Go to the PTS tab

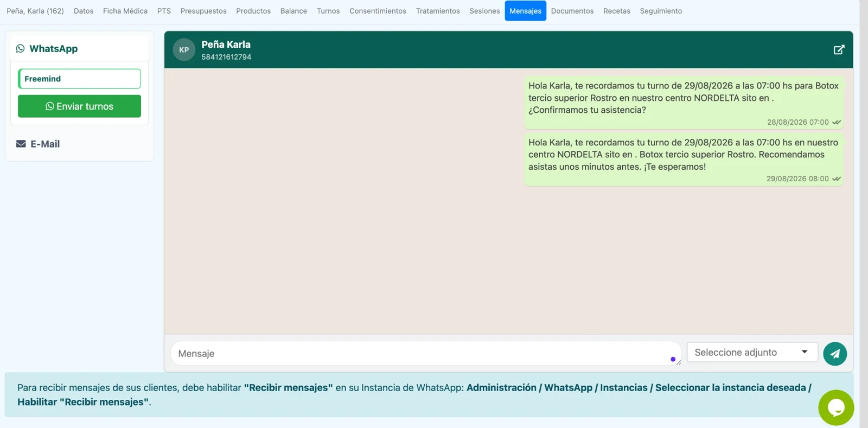(164, 11)
